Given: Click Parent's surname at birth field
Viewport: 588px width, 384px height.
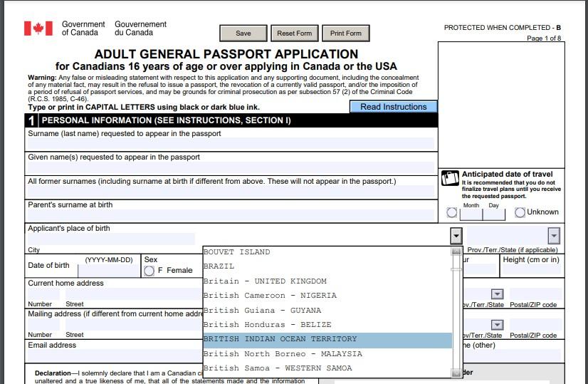Looking at the screenshot, I should pyautogui.click(x=231, y=215).
